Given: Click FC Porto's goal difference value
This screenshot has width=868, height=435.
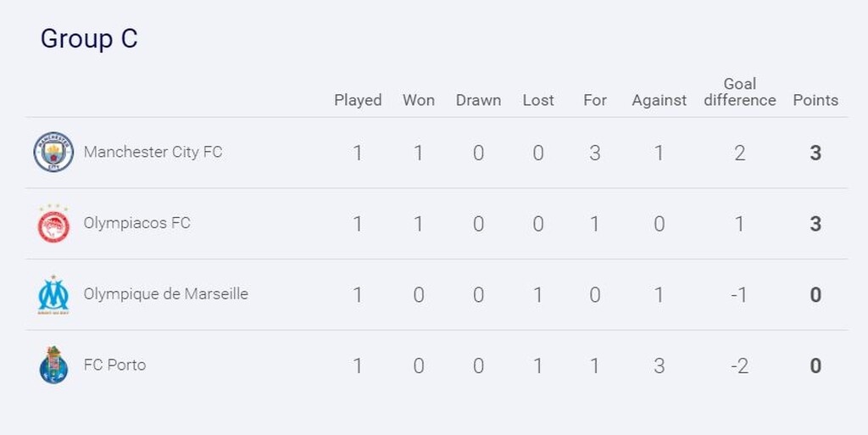Looking at the screenshot, I should [740, 366].
